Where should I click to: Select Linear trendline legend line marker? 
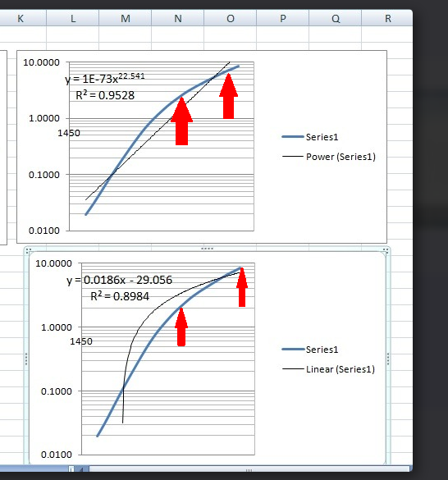[293, 369]
